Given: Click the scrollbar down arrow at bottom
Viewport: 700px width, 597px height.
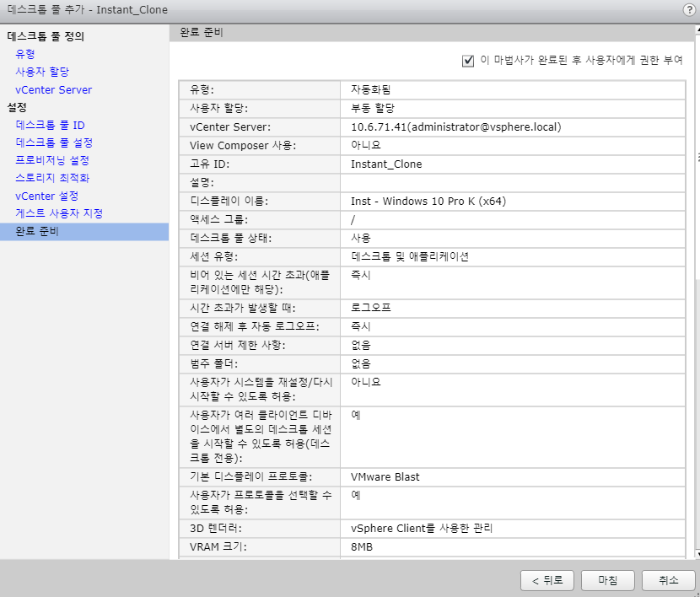Looking at the screenshot, I should [x=697, y=554].
